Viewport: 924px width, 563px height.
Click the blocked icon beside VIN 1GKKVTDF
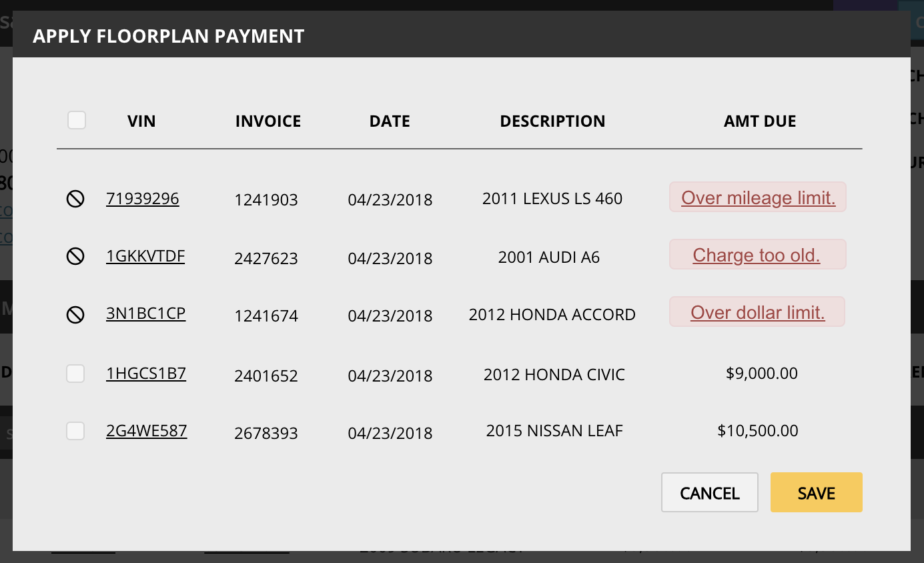[x=75, y=256]
